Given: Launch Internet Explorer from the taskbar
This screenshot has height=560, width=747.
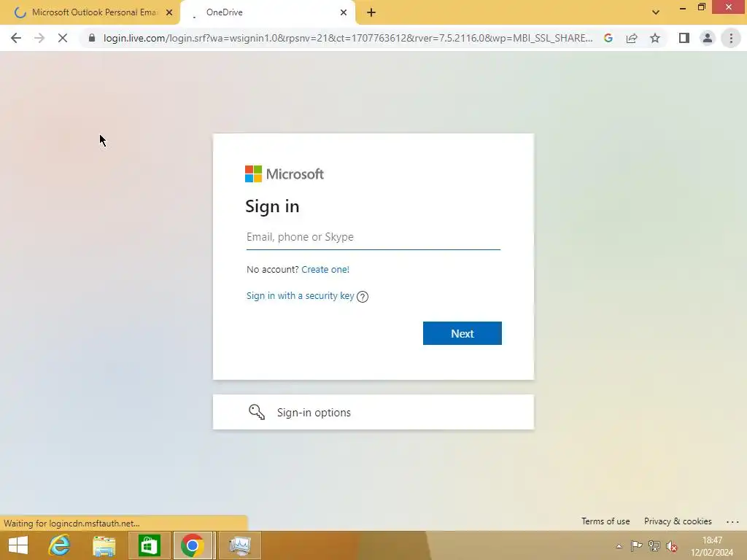Looking at the screenshot, I should click(x=60, y=545).
